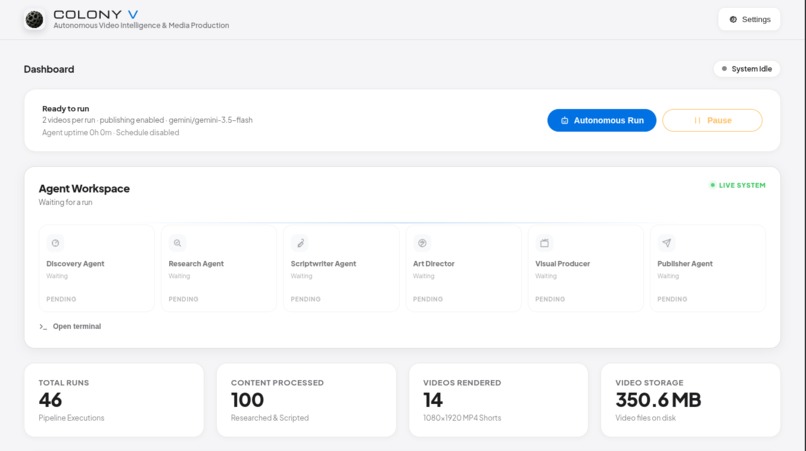The image size is (806, 451).
Task: Click the robot icon on Autonomous Run
Action: pos(564,120)
